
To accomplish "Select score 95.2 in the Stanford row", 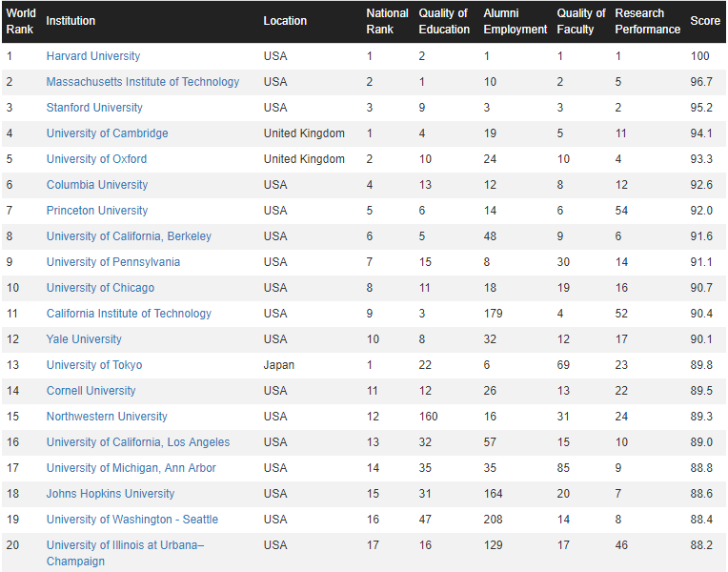I will coord(701,108).
